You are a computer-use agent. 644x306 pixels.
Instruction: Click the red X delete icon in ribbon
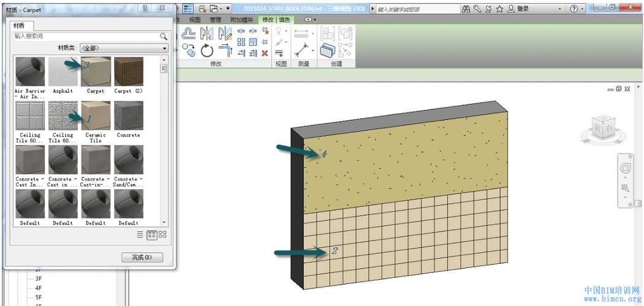click(265, 53)
